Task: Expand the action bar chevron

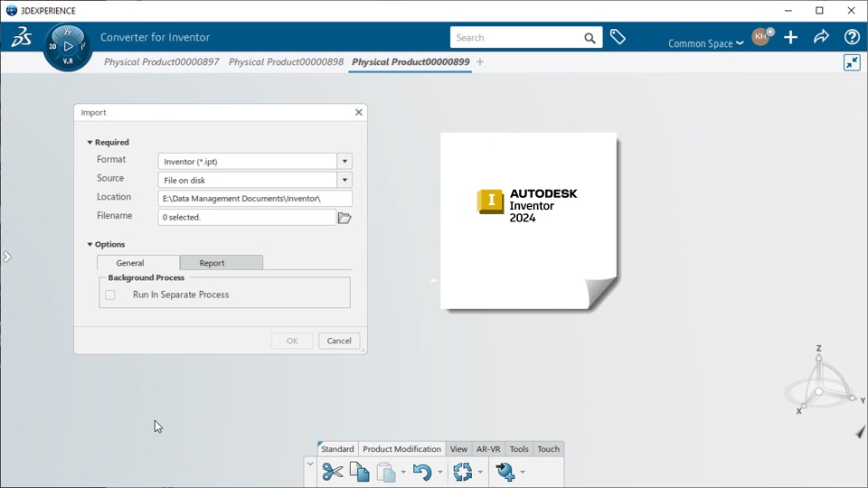Action: coord(310,465)
